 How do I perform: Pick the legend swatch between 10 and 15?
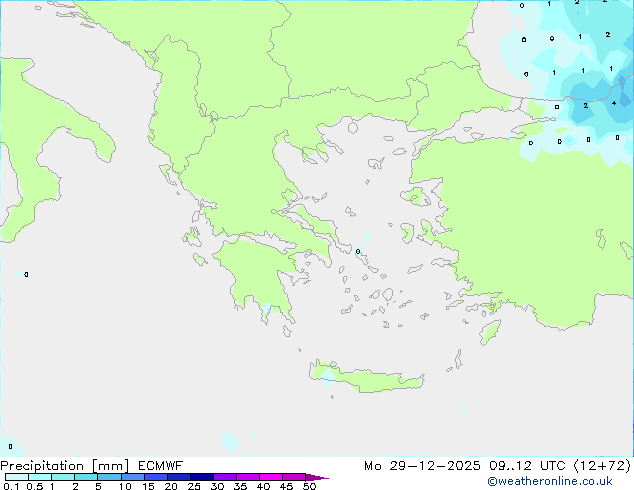click(x=132, y=477)
